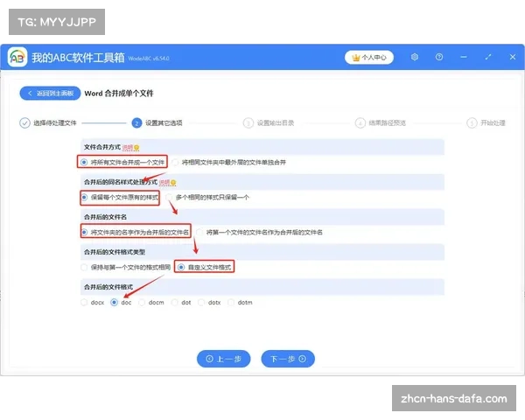Minimize the ABC toolbox window
The image size is (525, 420).
pyautogui.click(x=464, y=57)
